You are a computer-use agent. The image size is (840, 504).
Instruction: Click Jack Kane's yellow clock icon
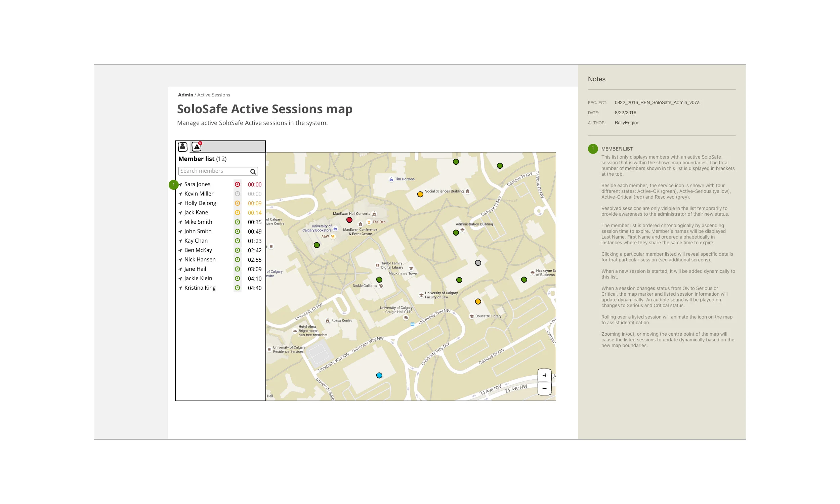[237, 213]
